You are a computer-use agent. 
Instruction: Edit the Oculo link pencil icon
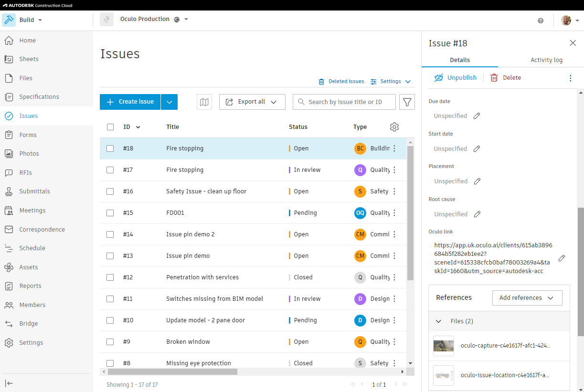point(562,258)
